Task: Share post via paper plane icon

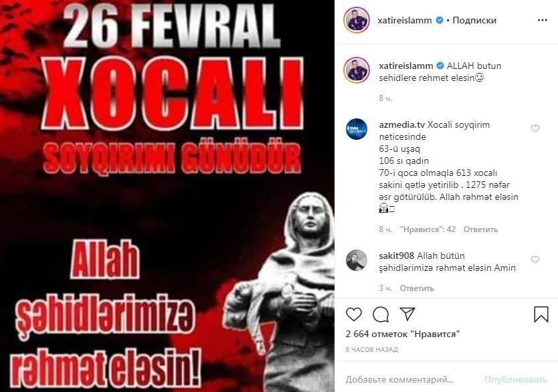Action: coord(407,314)
